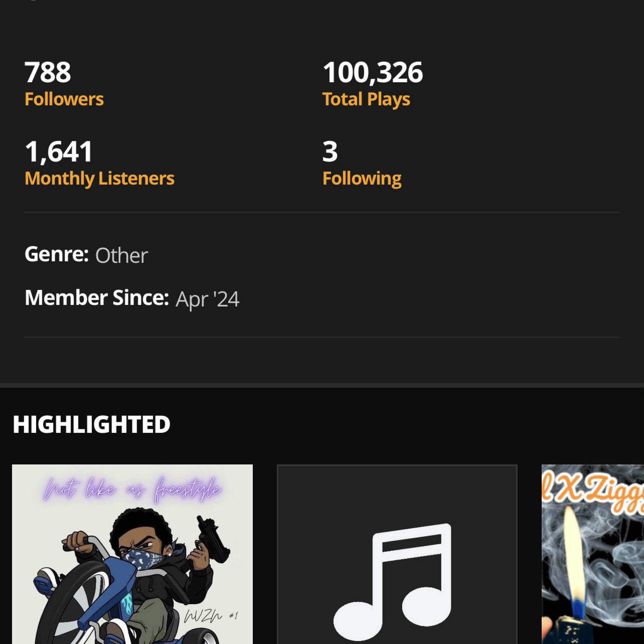Click the HIGHLIGHTED section heading
The height and width of the screenshot is (644, 644).
[x=91, y=424]
